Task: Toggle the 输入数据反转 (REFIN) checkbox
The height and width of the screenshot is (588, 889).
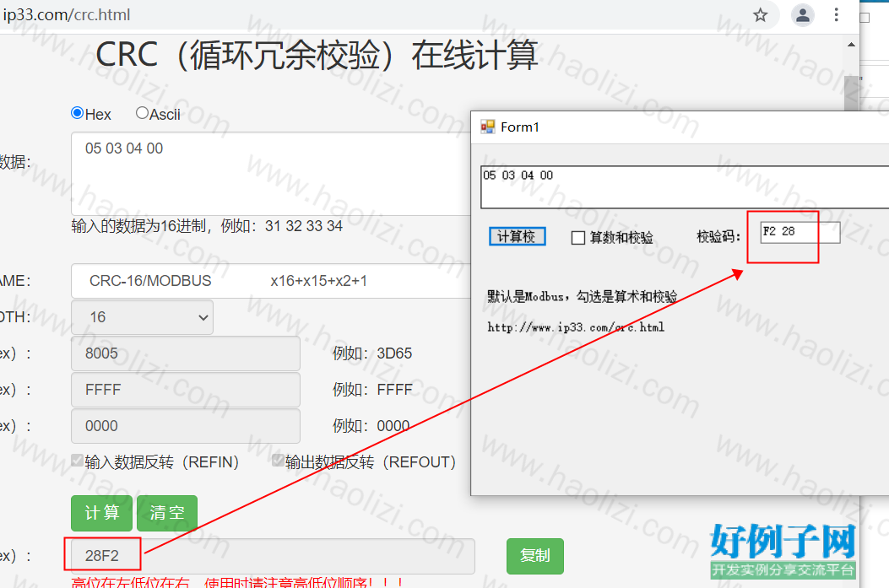Action: [x=77, y=461]
